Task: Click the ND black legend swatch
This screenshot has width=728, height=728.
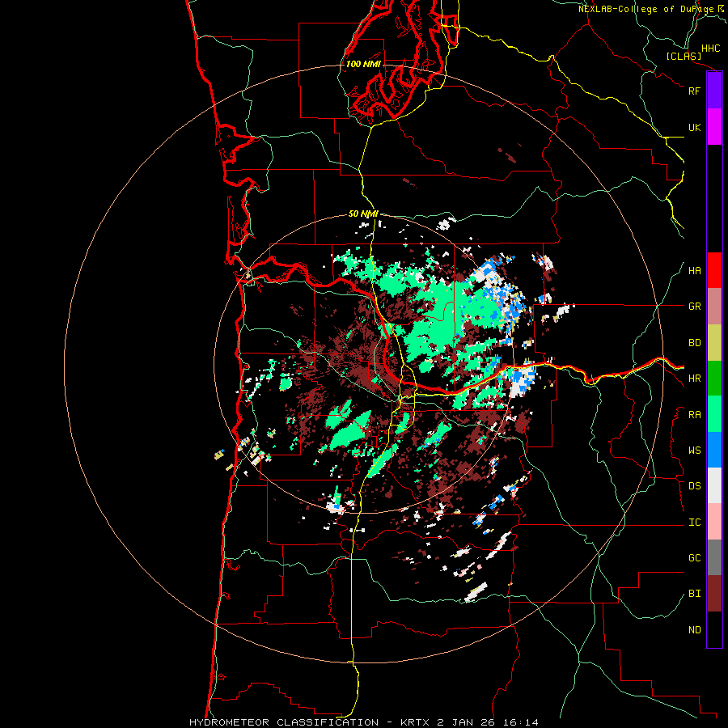Action: (714, 629)
